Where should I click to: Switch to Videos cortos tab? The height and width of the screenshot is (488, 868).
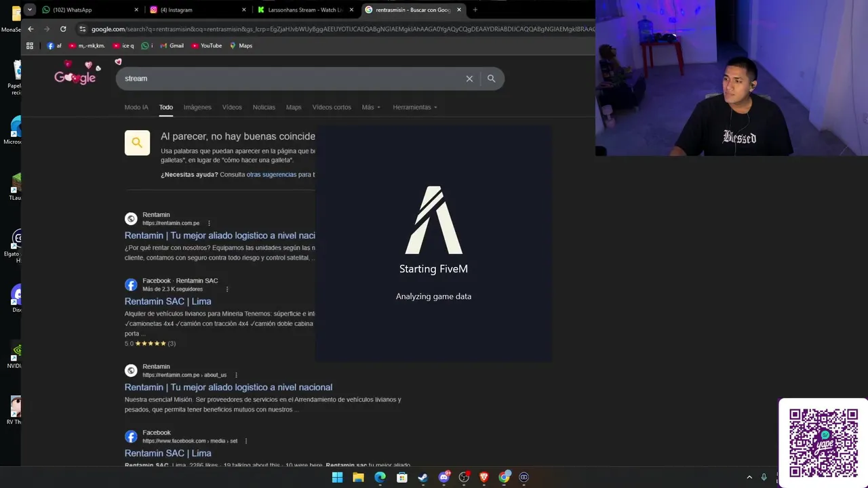[x=332, y=107]
